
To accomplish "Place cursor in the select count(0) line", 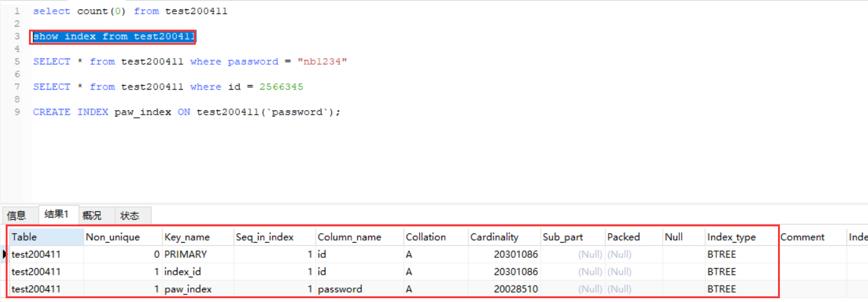I will pyautogui.click(x=130, y=11).
